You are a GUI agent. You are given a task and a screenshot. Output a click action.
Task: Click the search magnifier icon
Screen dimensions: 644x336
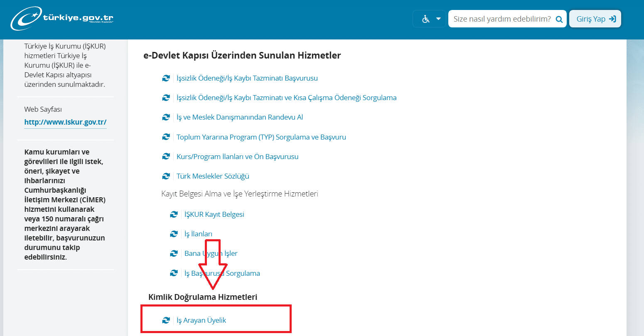pos(559,19)
